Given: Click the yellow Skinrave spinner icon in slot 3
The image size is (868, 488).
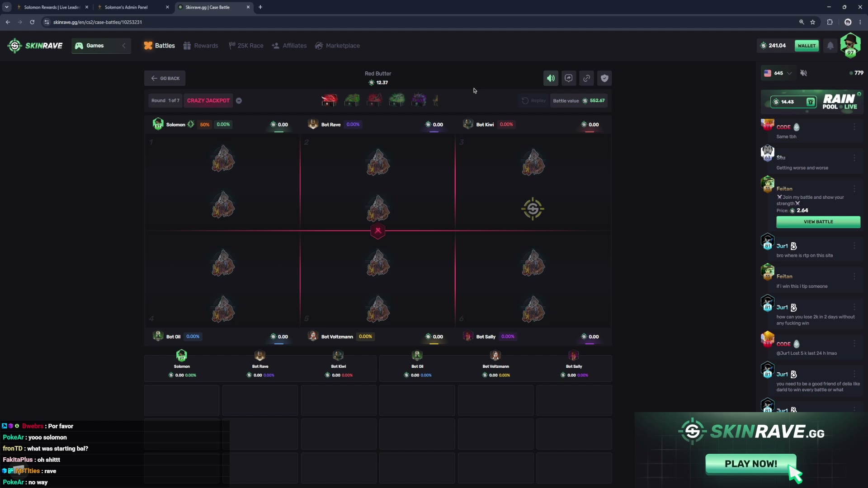Looking at the screenshot, I should pos(533,209).
